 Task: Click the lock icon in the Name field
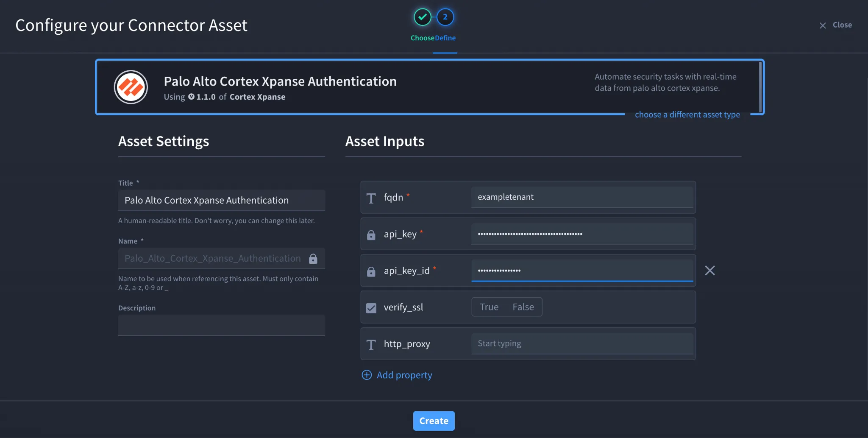pos(313,259)
